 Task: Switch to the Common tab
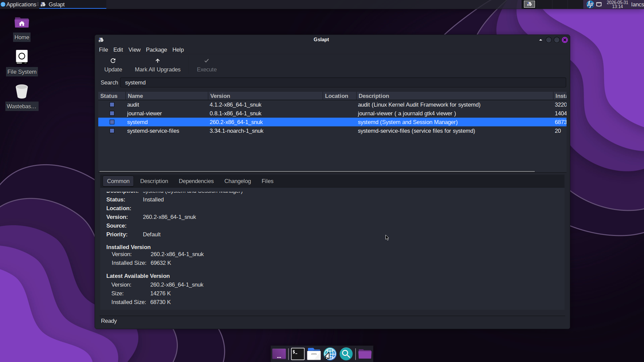[x=118, y=181]
